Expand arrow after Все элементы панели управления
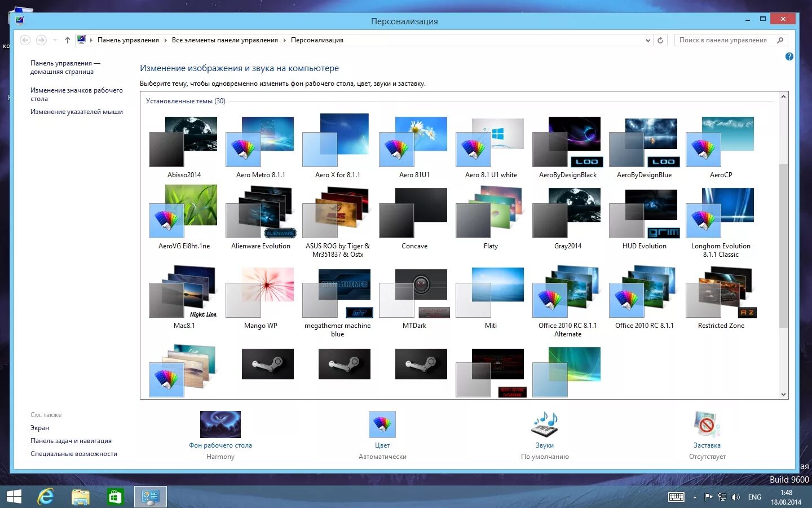Screen dimensions: 812x508 [284, 40]
